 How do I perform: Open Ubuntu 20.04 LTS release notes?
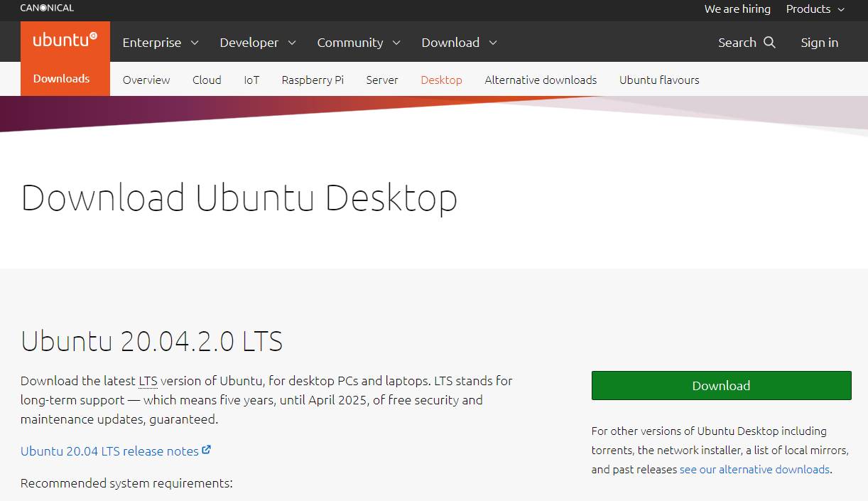[x=109, y=451]
